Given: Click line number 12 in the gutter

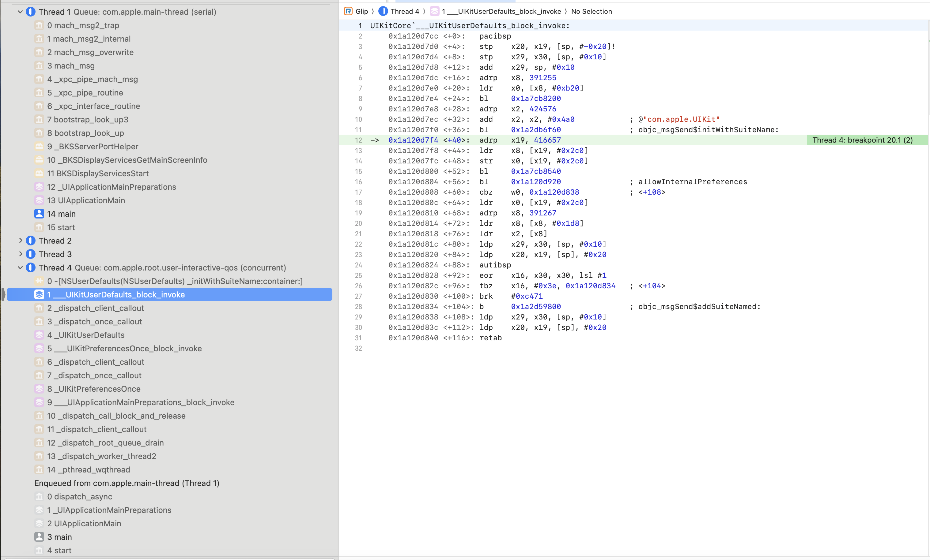Looking at the screenshot, I should point(358,140).
